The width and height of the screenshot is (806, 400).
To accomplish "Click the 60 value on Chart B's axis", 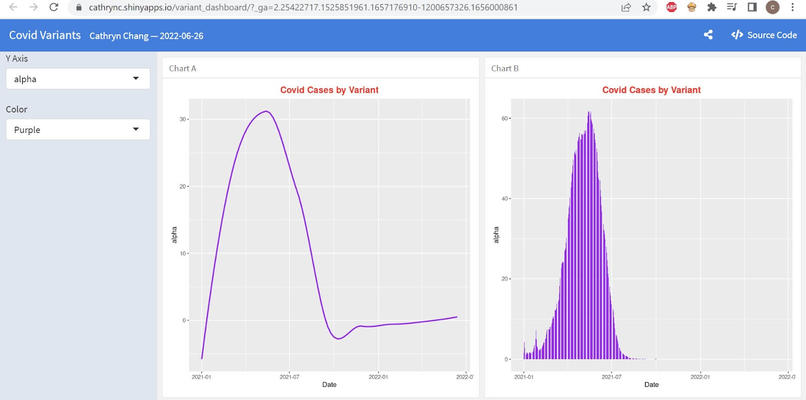I will tap(503, 118).
